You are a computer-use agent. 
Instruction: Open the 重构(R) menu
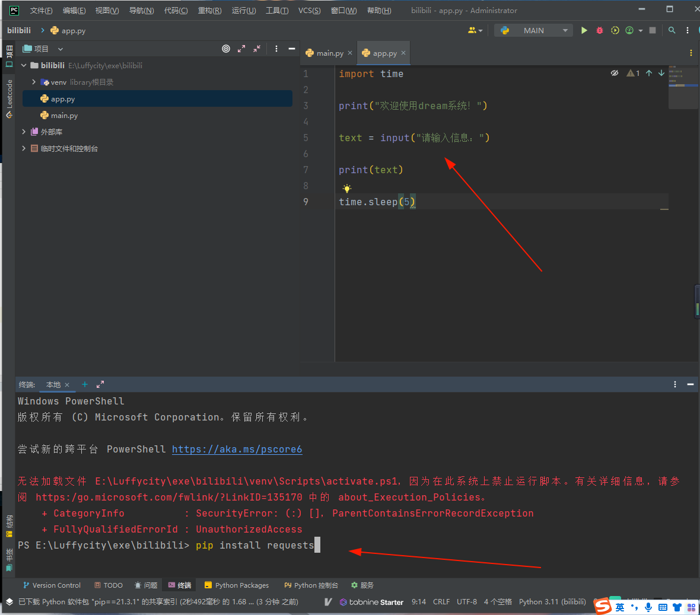tap(209, 10)
